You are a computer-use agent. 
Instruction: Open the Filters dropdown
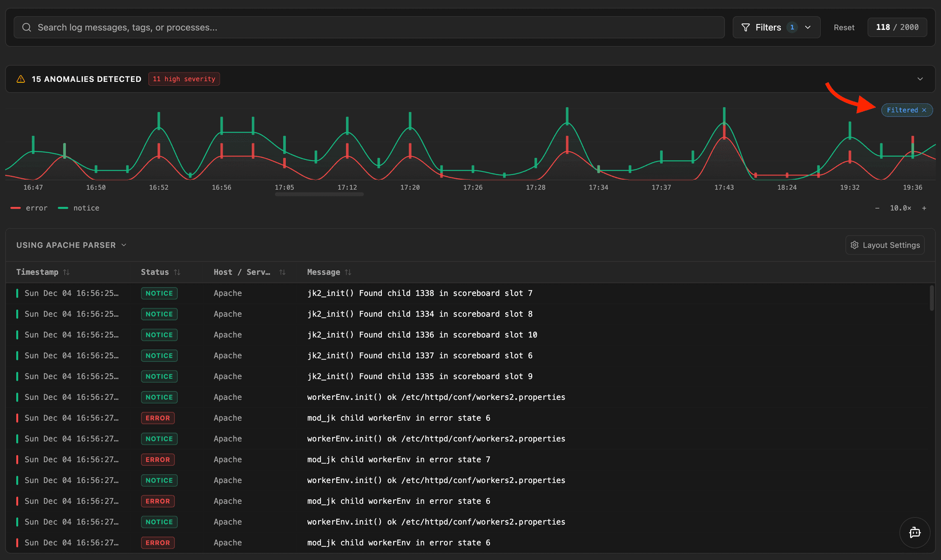pyautogui.click(x=776, y=27)
